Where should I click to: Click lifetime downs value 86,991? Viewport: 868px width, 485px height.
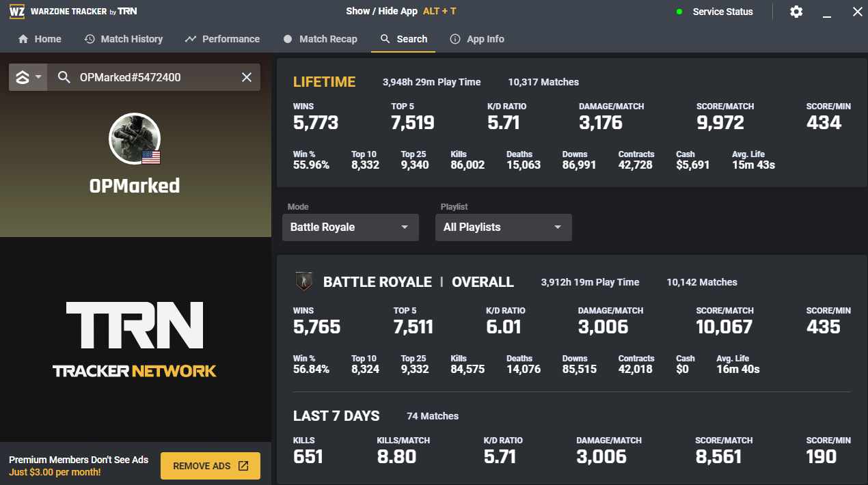580,165
